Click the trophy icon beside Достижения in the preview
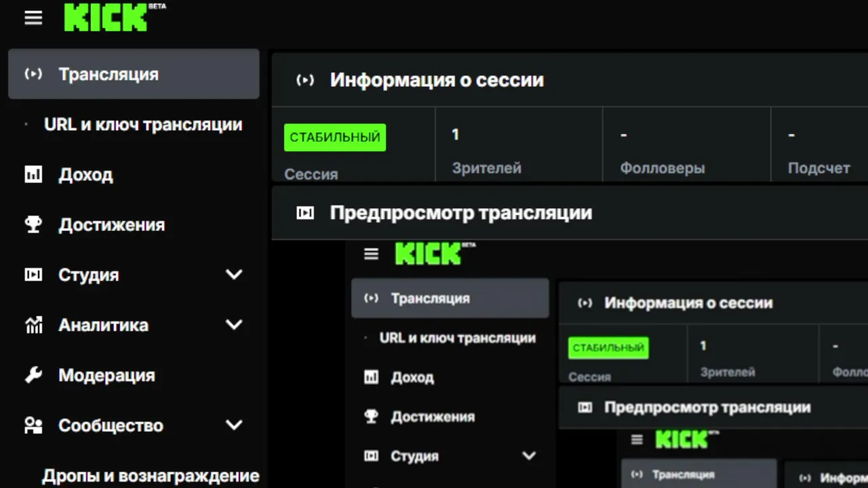 [371, 417]
